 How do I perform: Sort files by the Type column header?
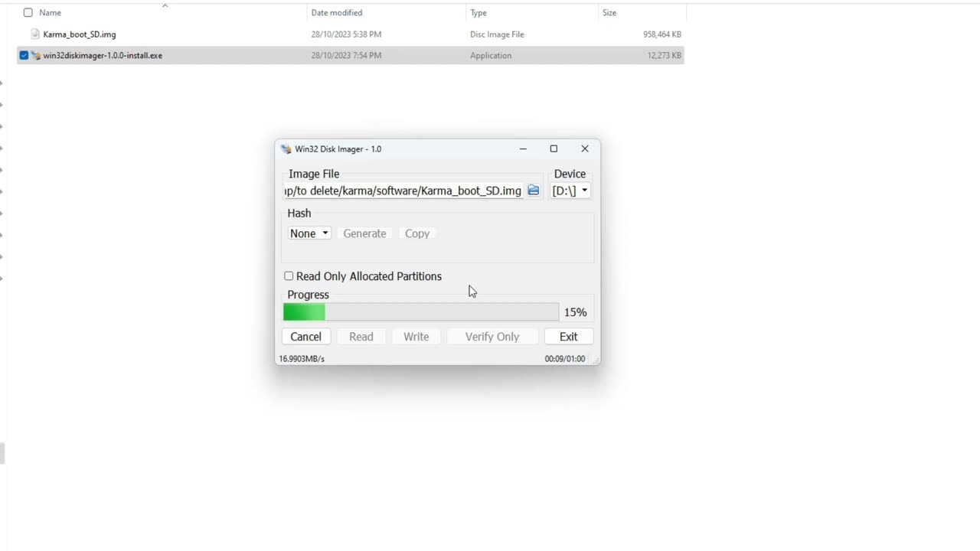pyautogui.click(x=479, y=12)
